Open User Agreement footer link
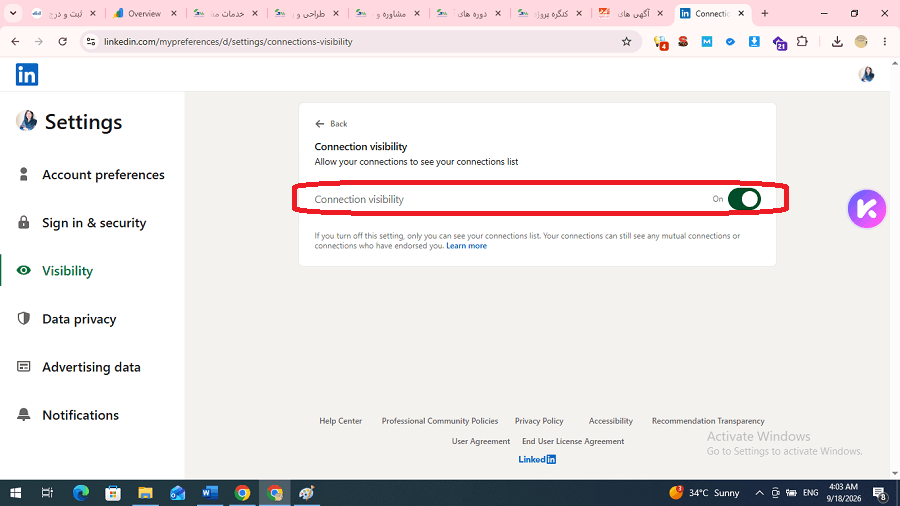This screenshot has height=506, width=900. click(x=480, y=441)
